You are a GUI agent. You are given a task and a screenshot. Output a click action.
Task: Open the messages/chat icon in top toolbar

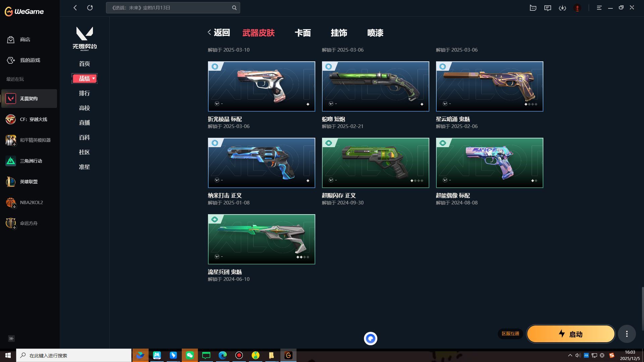point(548,8)
